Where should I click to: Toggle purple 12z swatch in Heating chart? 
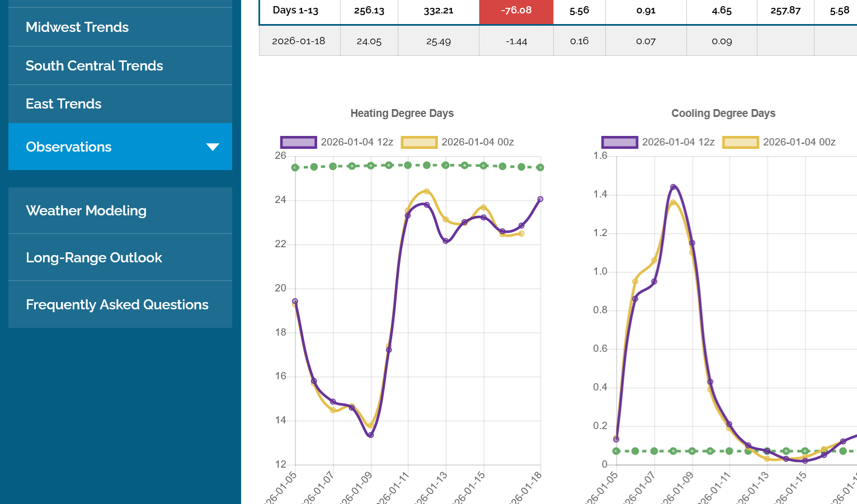298,142
